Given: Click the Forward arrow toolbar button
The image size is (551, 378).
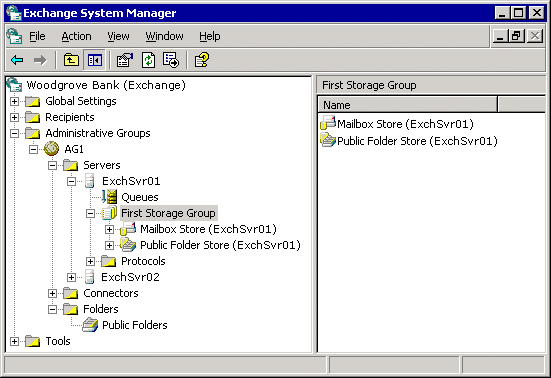Looking at the screenshot, I should pos(40,60).
